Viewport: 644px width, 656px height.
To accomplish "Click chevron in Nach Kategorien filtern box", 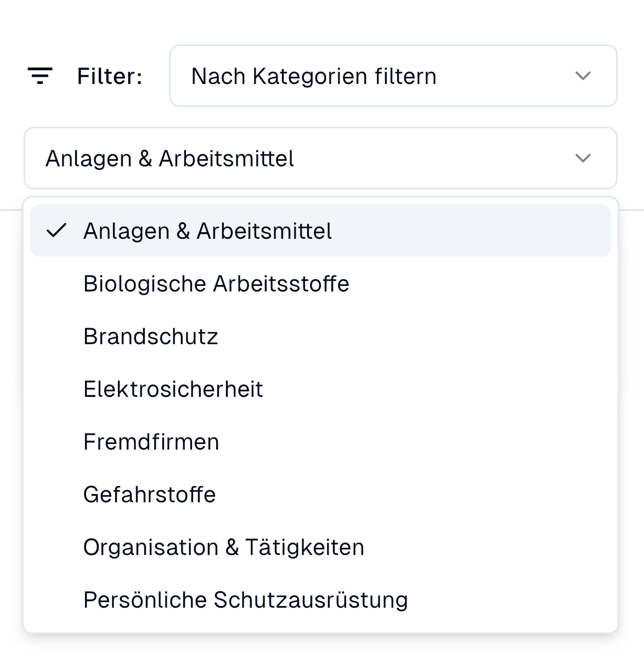I will click(583, 76).
